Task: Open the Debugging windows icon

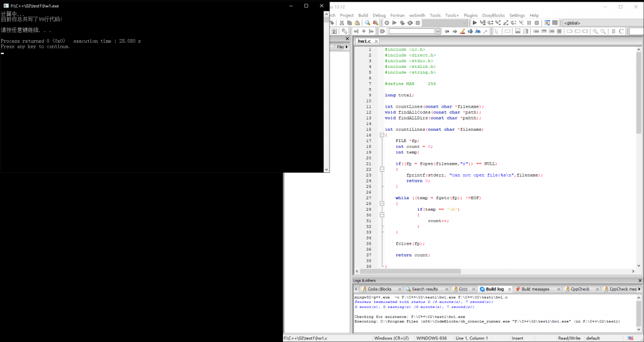Action: (x=547, y=23)
